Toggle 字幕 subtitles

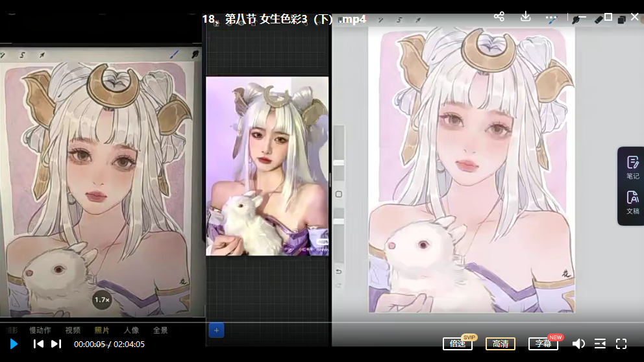tap(543, 344)
